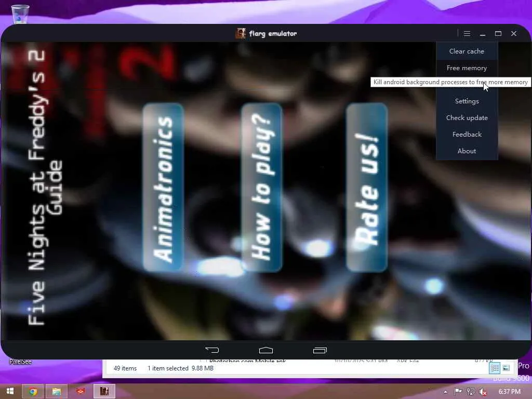Open Feedback from the dropdown menu
The height and width of the screenshot is (399, 532).
[x=467, y=135]
